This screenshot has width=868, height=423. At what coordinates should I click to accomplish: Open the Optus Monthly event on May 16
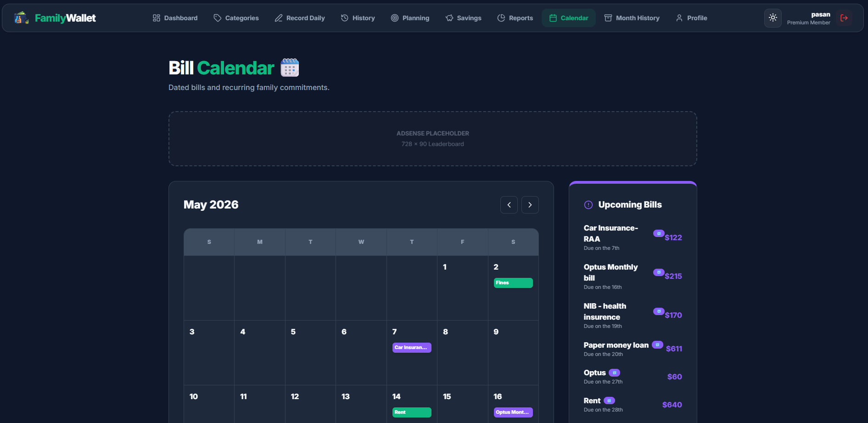point(513,412)
